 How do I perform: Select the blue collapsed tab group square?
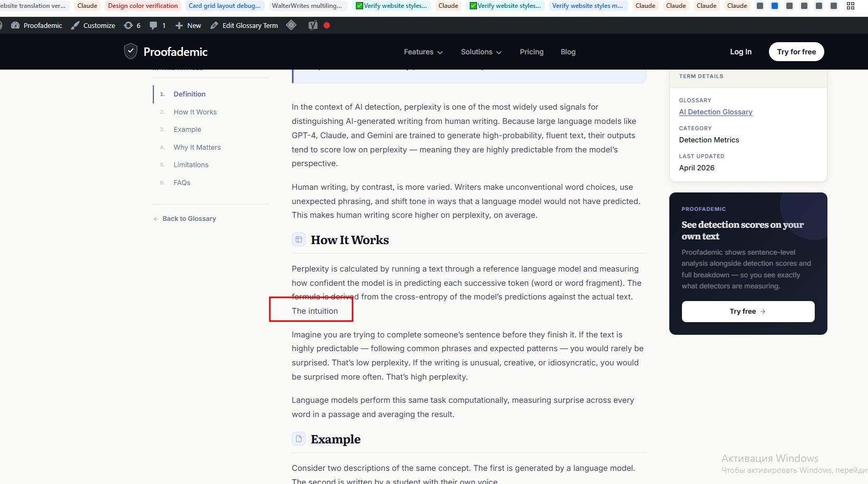point(775,6)
